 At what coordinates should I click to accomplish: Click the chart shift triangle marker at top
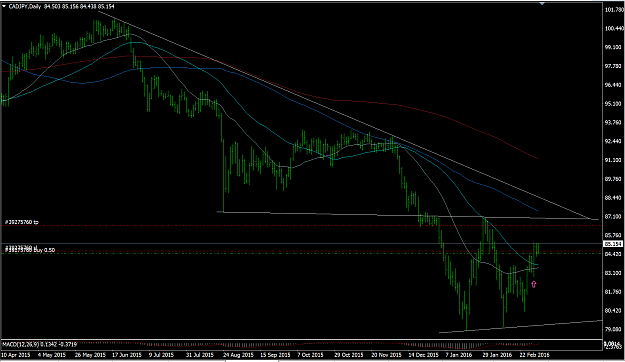(542, 3)
